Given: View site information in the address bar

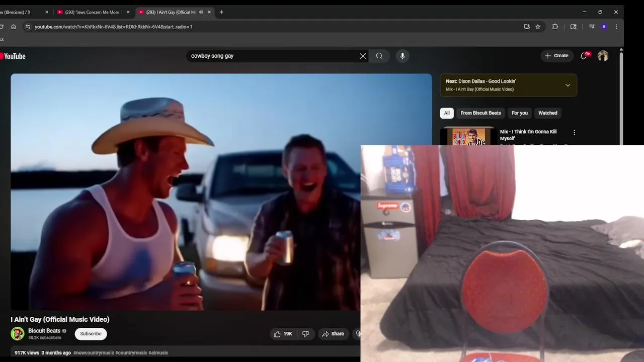Looking at the screenshot, I should tap(28, 27).
